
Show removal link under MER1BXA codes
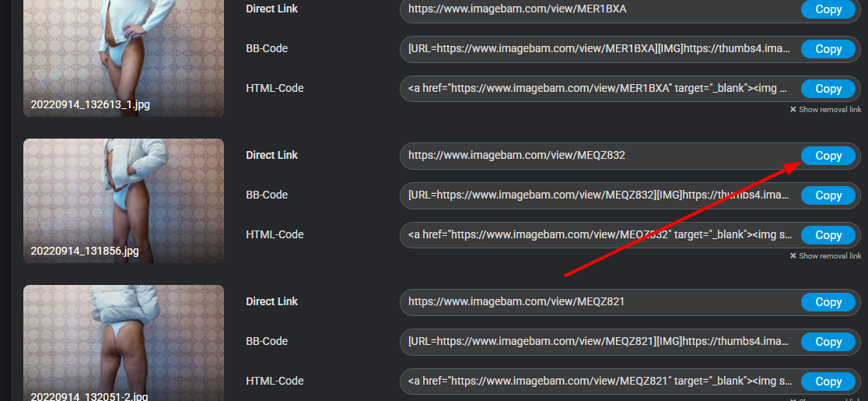click(825, 110)
